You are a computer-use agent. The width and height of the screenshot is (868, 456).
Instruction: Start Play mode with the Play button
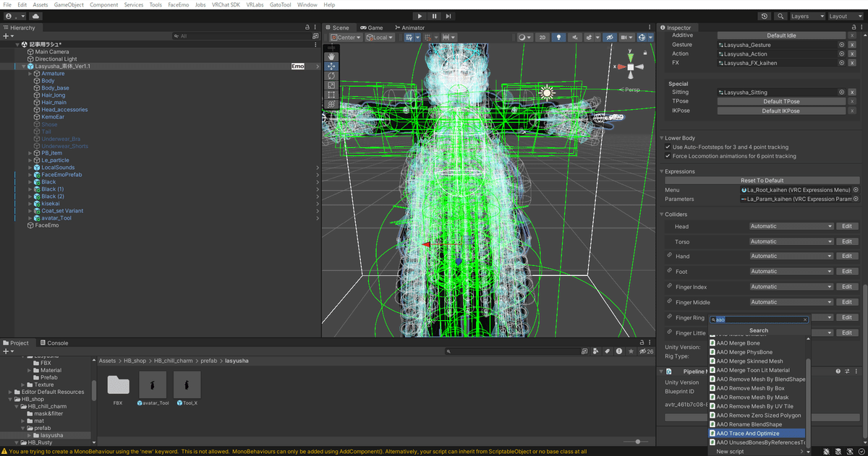pos(420,16)
